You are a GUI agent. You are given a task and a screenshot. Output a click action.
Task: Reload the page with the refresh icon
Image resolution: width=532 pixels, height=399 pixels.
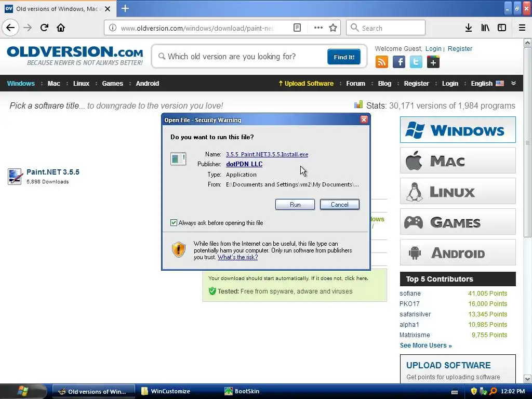tap(44, 28)
